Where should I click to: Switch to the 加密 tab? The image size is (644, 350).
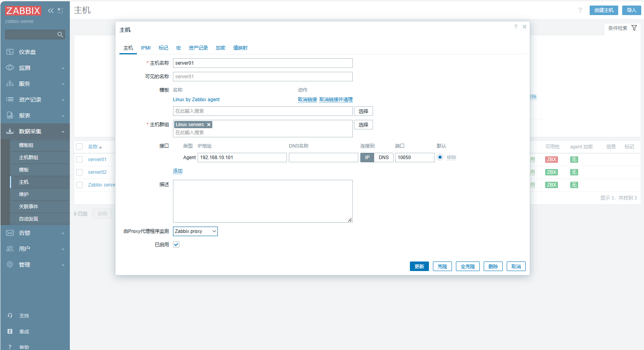pyautogui.click(x=221, y=48)
